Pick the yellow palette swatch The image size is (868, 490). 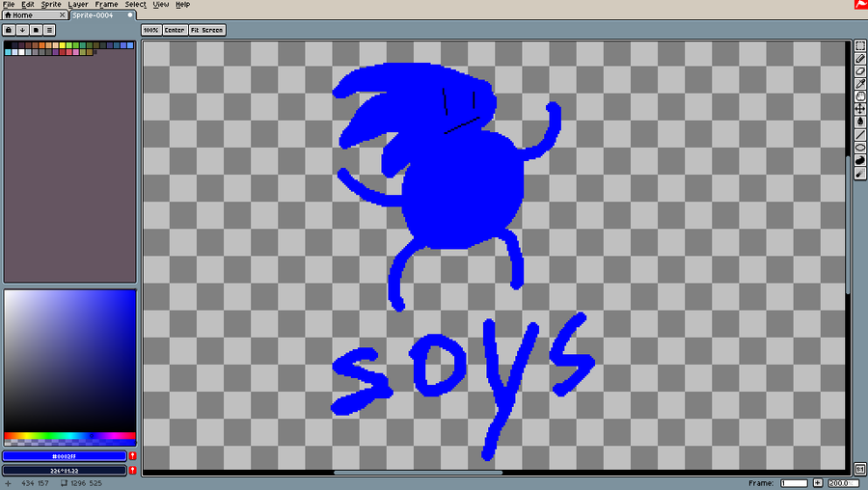(63, 45)
